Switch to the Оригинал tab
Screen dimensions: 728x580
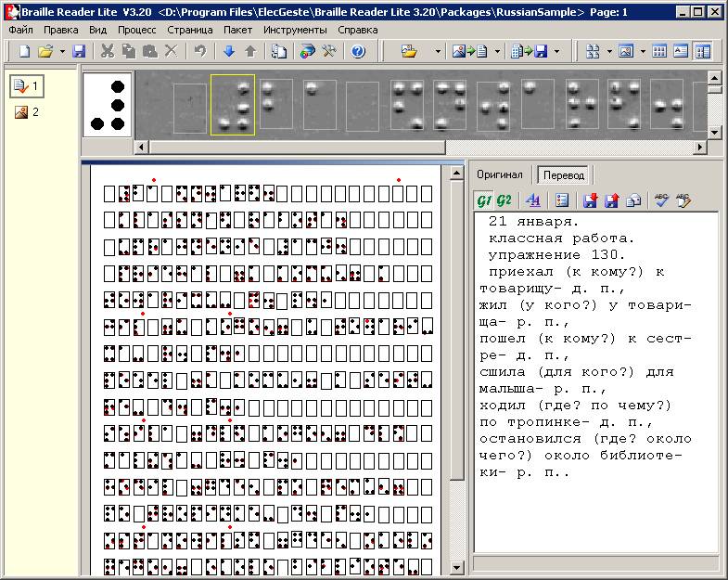click(500, 174)
